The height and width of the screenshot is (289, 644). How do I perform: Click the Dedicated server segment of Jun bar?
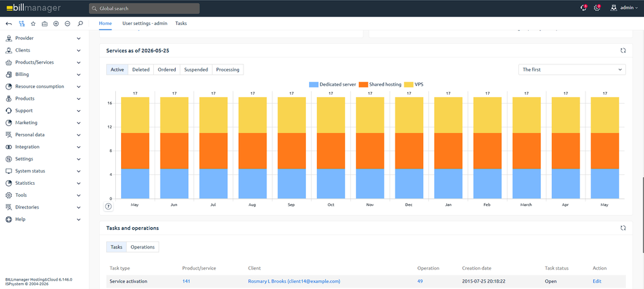pos(174,183)
